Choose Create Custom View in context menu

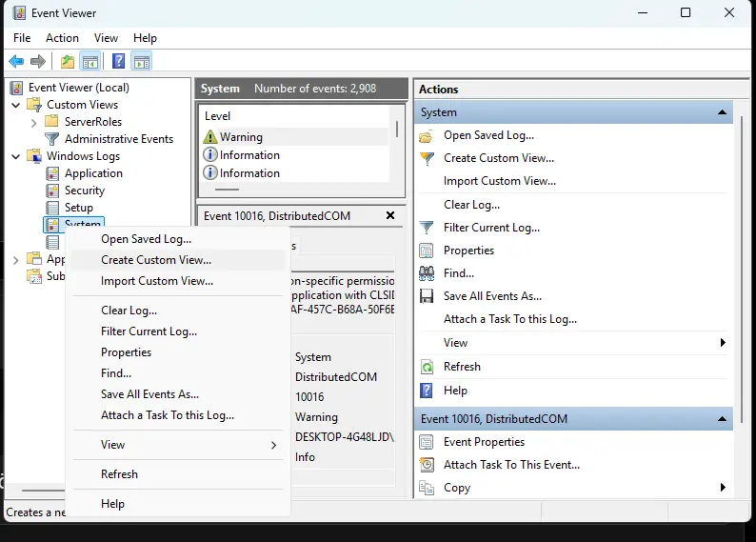click(178, 260)
